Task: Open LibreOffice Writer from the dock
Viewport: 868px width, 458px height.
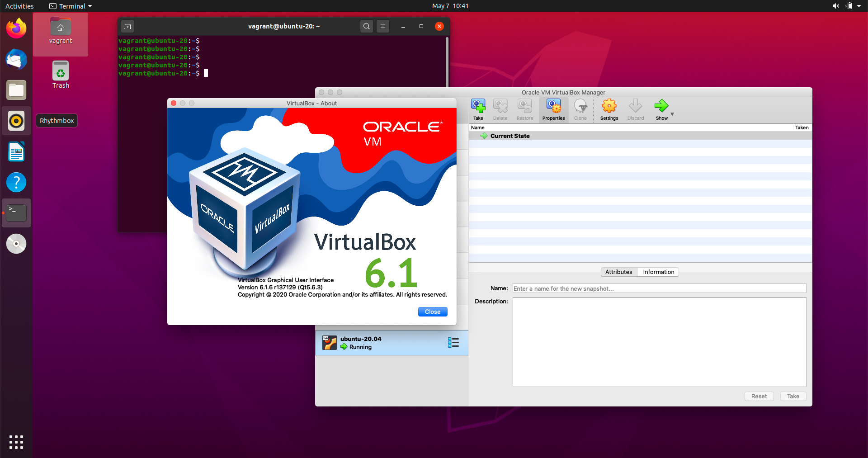Action: click(16, 151)
